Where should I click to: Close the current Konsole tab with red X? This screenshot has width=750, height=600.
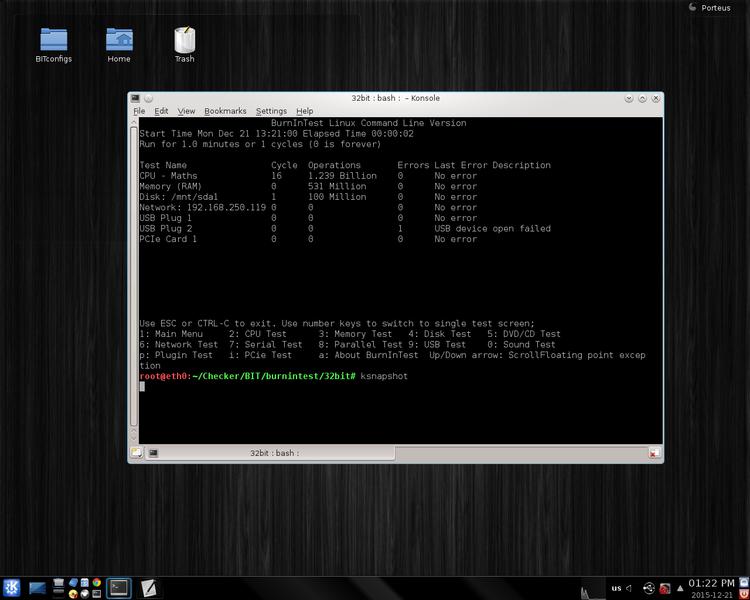[x=653, y=453]
